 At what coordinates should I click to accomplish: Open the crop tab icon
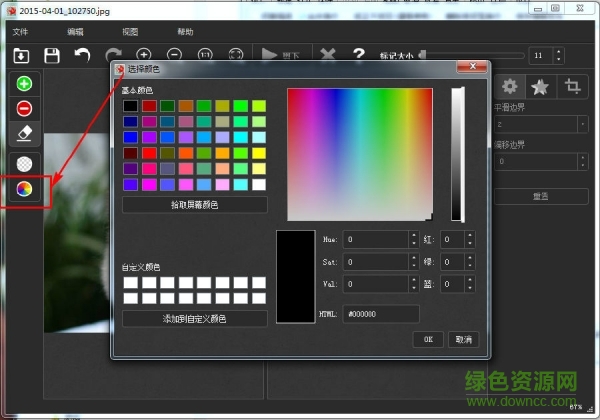[x=573, y=86]
